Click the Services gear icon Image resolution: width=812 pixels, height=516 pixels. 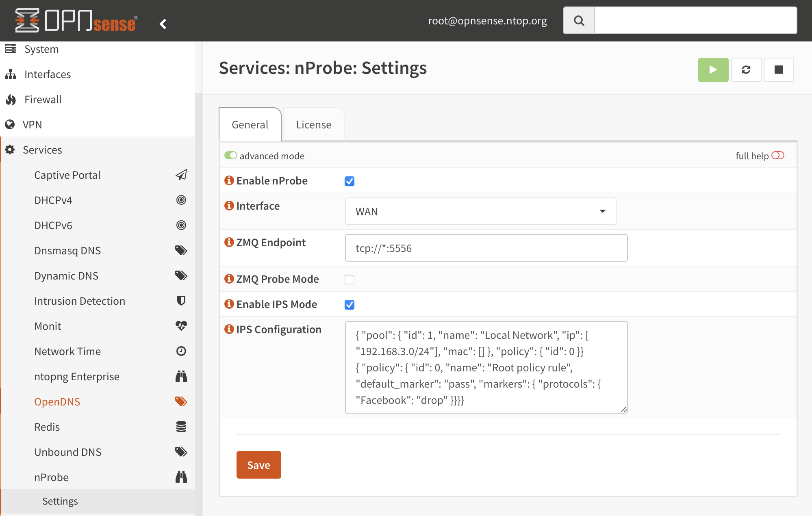coord(10,150)
